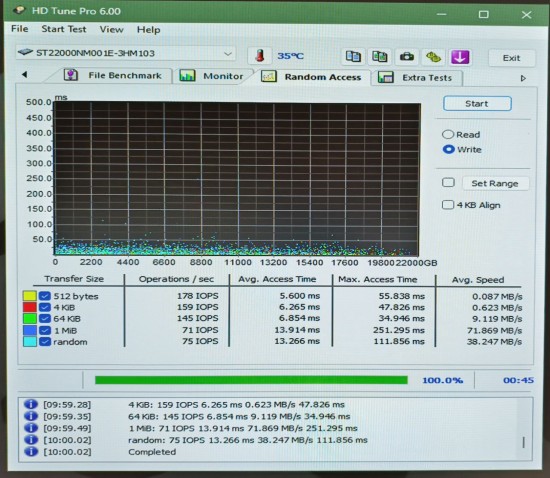Click the green 64 KiB color swatch
Viewport: 550px width, 478px height.
[29, 319]
